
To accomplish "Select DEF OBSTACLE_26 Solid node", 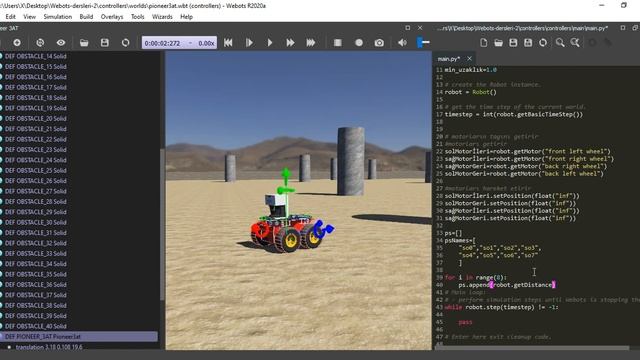I will click(x=36, y=181).
